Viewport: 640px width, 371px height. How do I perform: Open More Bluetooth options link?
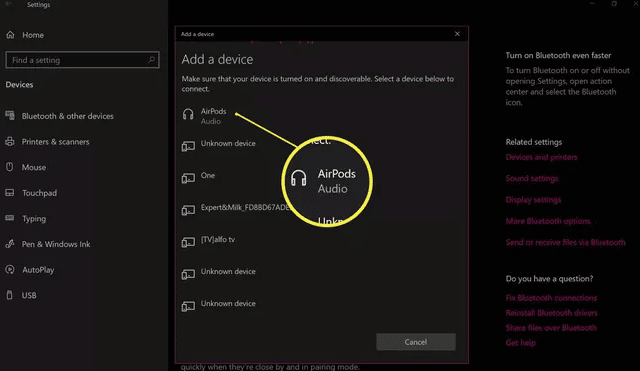[548, 221]
